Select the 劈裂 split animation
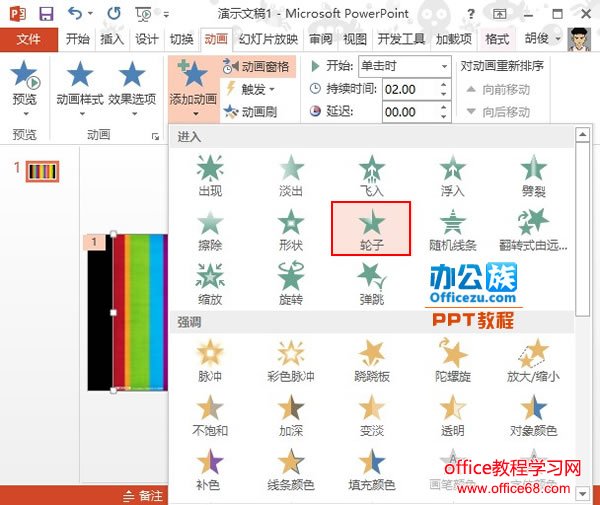The width and height of the screenshot is (600, 505). [533, 175]
